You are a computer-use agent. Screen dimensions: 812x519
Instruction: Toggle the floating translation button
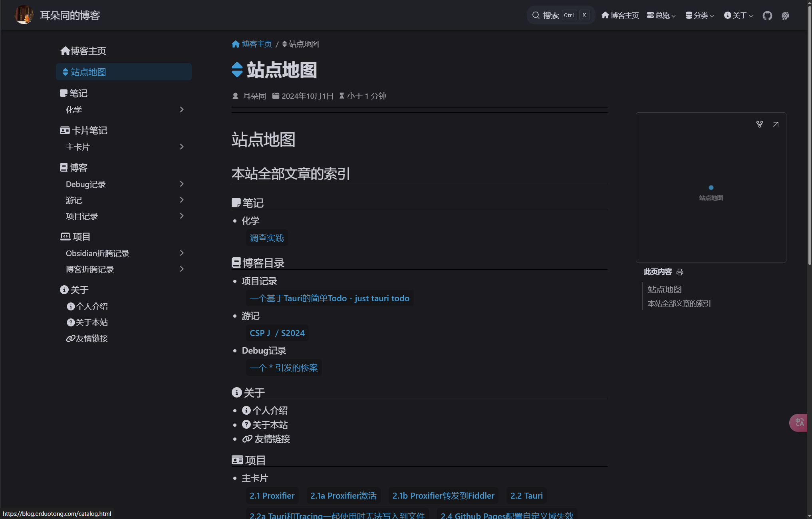coord(798,422)
